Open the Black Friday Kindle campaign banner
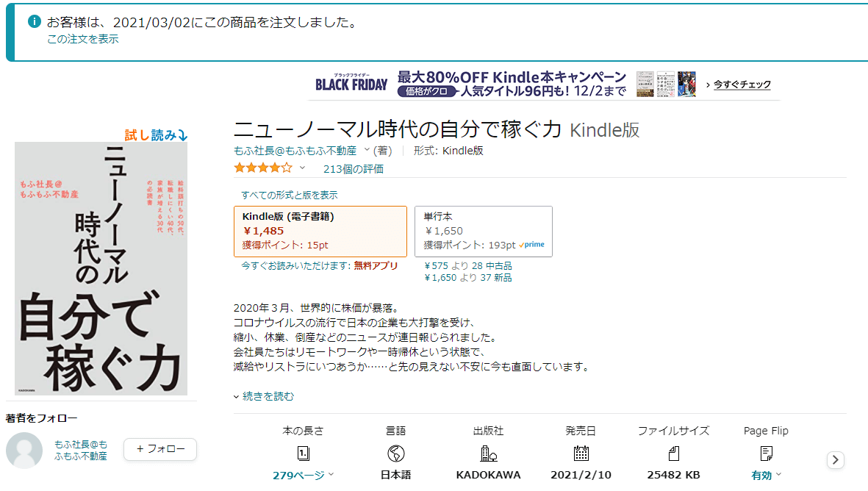 pos(543,84)
